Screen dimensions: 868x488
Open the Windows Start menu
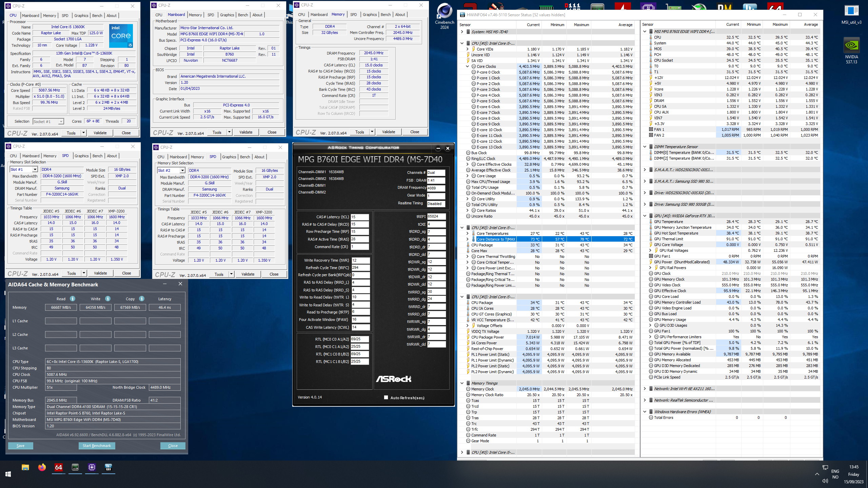[8, 474]
